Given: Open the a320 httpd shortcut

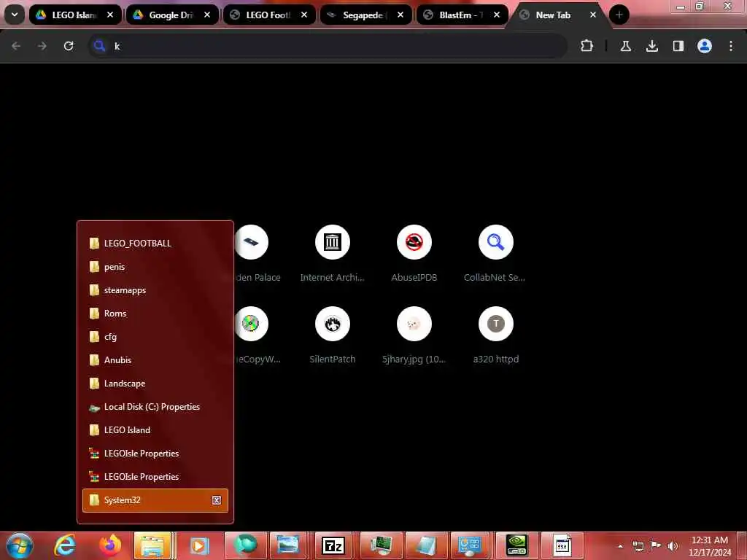Looking at the screenshot, I should tap(495, 336).
